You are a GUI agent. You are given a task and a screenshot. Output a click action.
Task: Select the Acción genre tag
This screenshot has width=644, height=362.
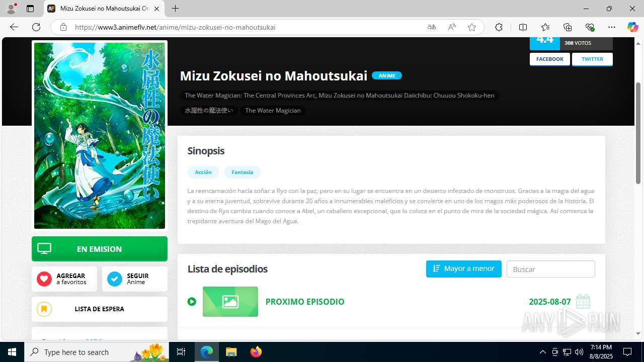coord(203,172)
